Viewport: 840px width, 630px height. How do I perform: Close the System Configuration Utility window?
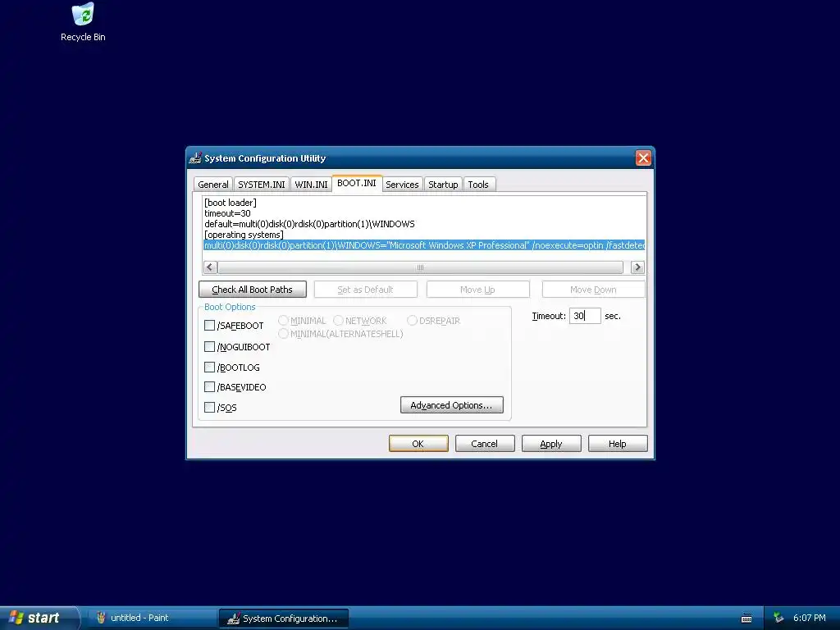pos(643,158)
